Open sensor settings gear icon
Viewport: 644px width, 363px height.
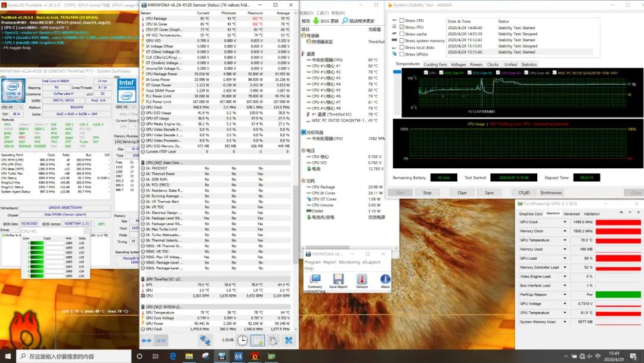(x=273, y=340)
